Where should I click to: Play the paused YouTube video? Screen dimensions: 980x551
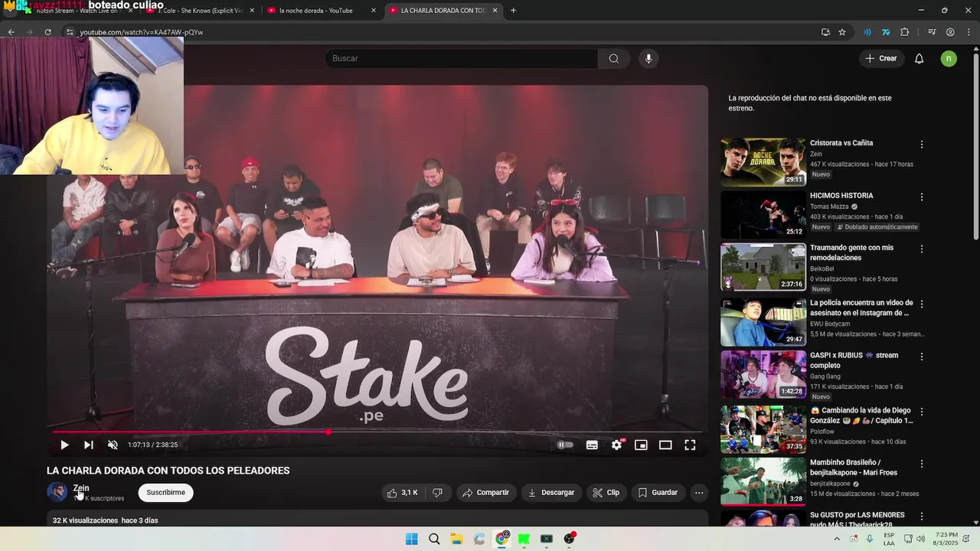tap(64, 445)
